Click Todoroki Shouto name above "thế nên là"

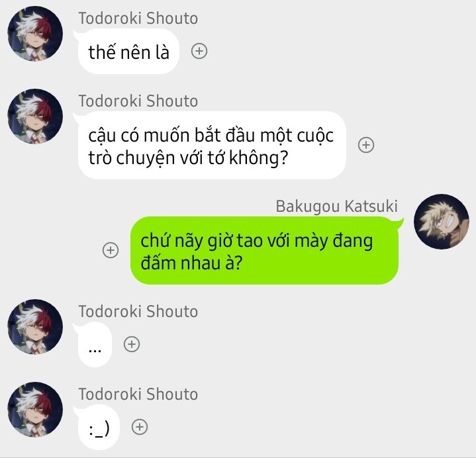[x=138, y=19]
